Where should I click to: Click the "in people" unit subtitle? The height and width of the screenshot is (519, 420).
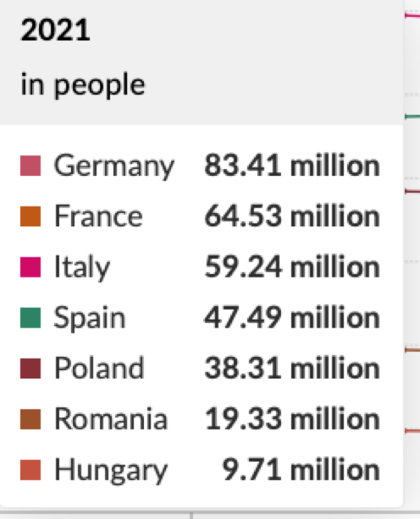pyautogui.click(x=83, y=85)
